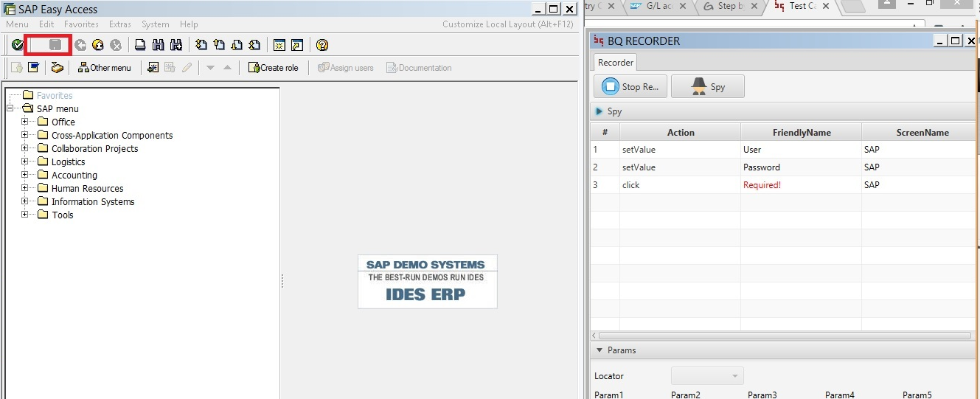Expand the Accounting folder node
Viewport: 980px width, 399px height.
pyautogui.click(x=24, y=175)
